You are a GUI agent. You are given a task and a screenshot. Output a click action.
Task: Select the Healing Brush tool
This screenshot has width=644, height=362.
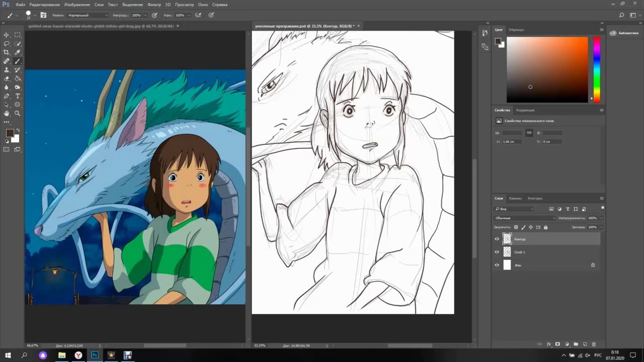tap(7, 61)
